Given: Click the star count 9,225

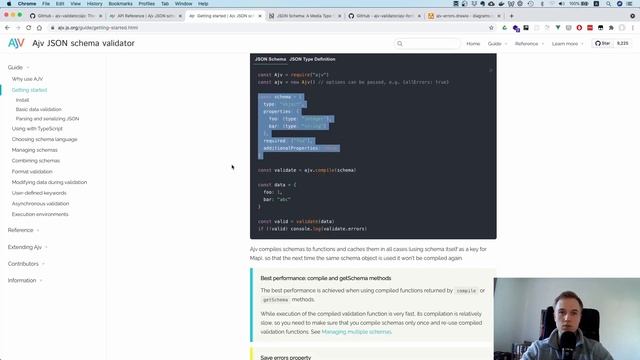Looking at the screenshot, I should (x=622, y=43).
